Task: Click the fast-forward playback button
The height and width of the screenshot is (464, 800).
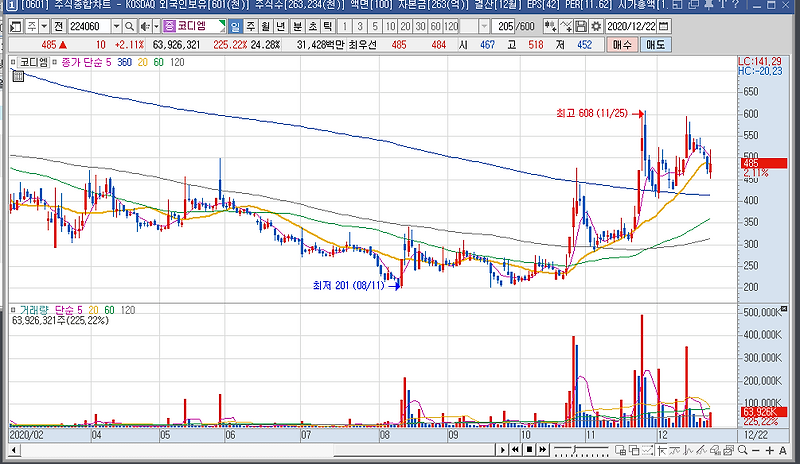Action: pyautogui.click(x=543, y=450)
